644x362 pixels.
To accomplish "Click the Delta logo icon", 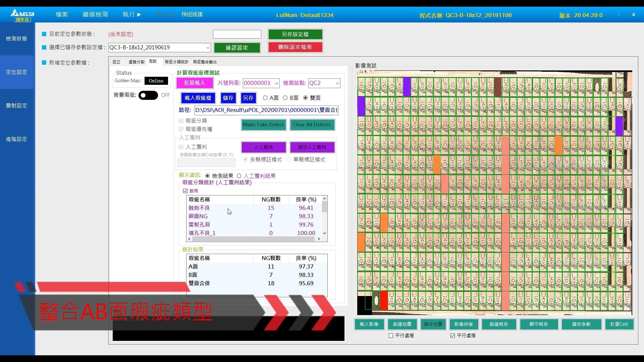I will (22, 15).
